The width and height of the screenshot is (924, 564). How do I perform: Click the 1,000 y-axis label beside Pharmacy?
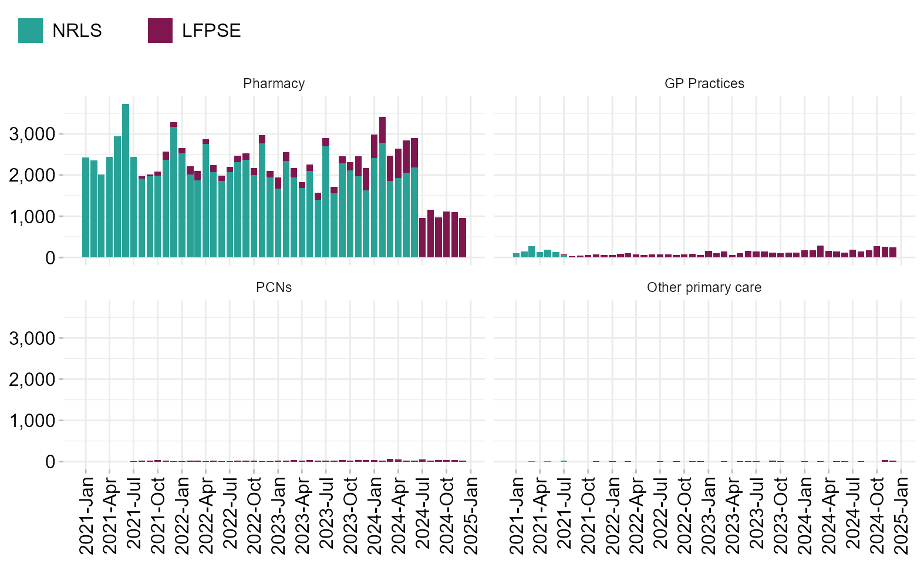(32, 217)
